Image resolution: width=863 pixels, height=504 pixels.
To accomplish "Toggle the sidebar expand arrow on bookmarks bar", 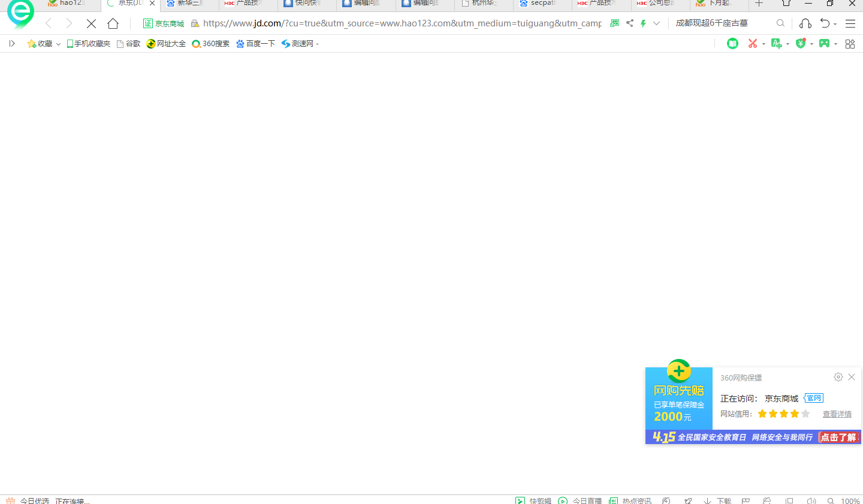I will tap(11, 44).
